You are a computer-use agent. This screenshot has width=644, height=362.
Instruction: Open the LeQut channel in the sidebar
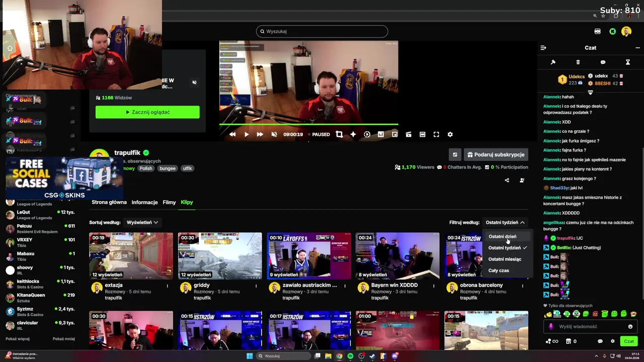pyautogui.click(x=40, y=215)
